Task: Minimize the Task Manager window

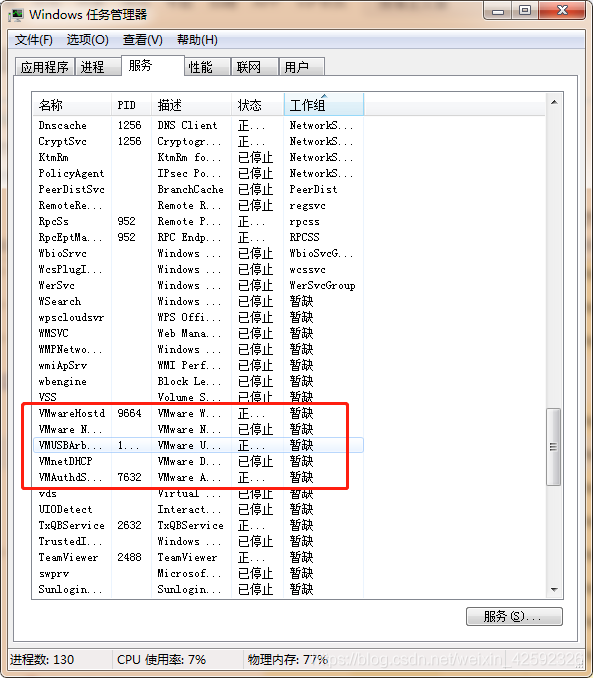Action: (x=498, y=10)
